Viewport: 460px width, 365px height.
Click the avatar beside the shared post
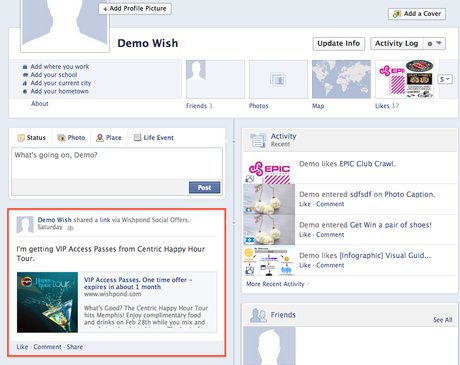click(25, 225)
